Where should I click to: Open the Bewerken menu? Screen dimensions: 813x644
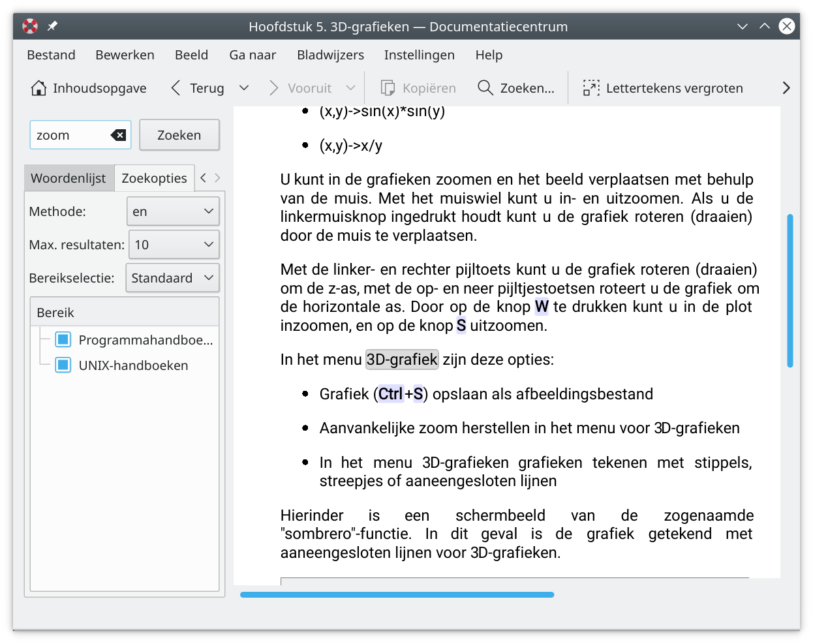click(125, 55)
